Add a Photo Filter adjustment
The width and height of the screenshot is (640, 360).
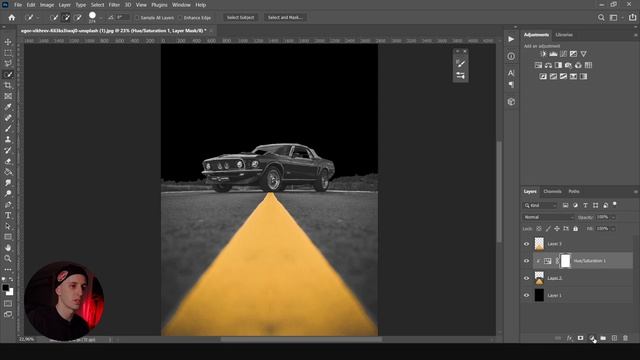tap(568, 65)
